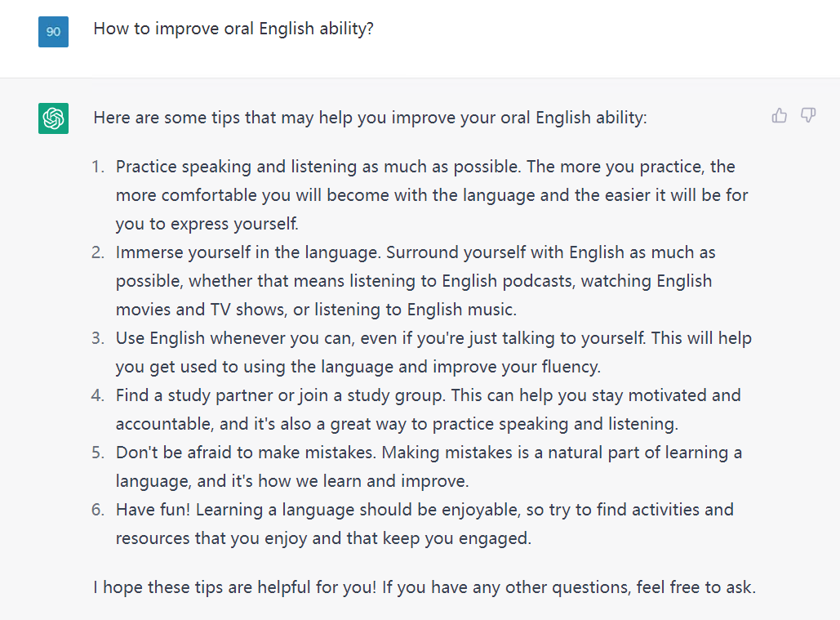
Task: Click the list number 1 marker
Action: pyautogui.click(x=97, y=167)
